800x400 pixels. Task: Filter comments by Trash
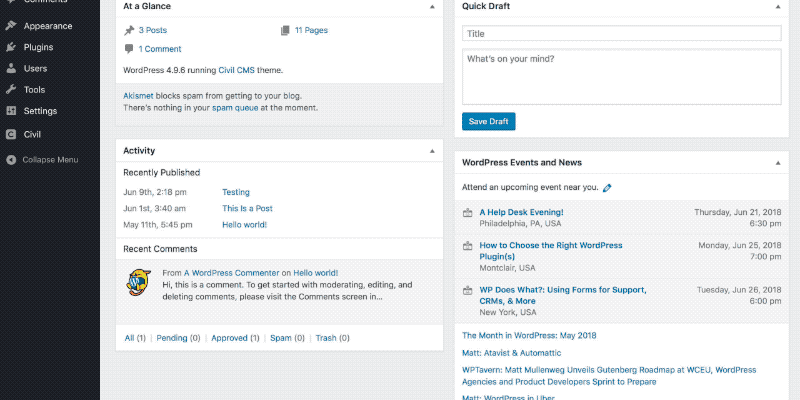[333, 338]
